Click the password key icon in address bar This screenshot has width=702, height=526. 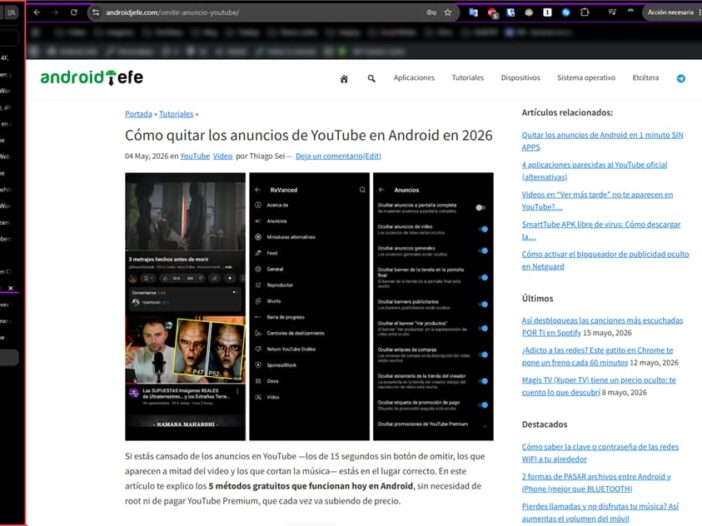pyautogui.click(x=431, y=13)
